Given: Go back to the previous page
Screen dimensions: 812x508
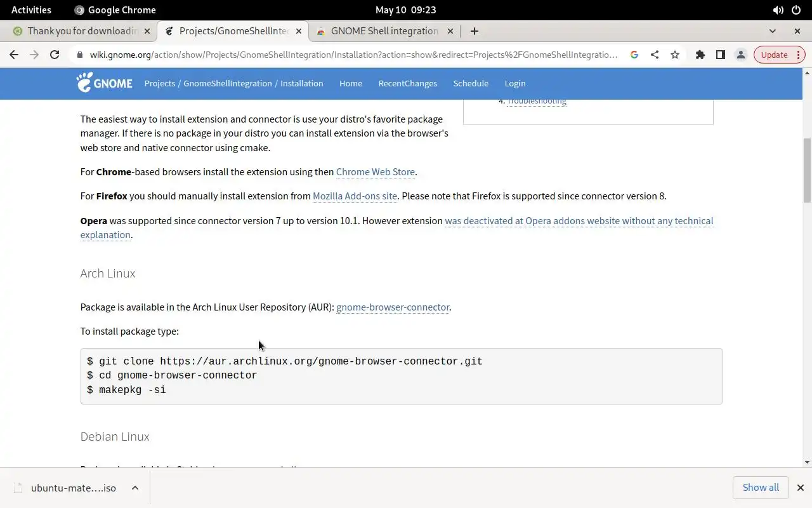Looking at the screenshot, I should 14,55.
